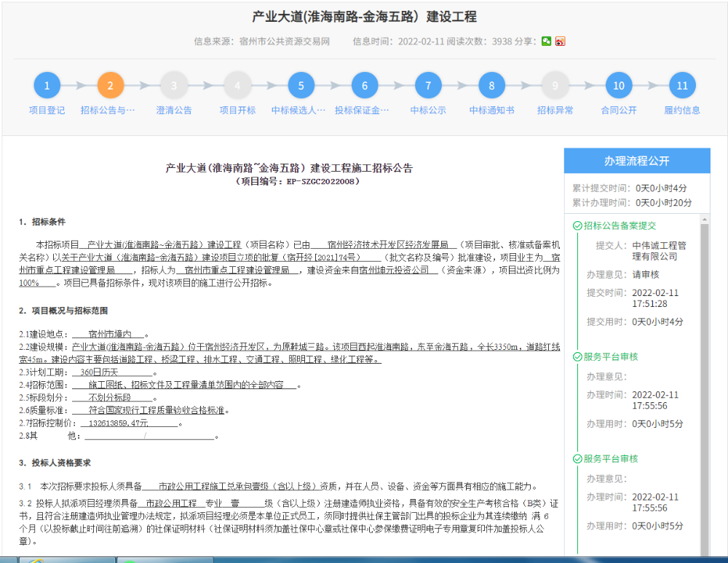
Task: Open step 11 circle
Action: (x=682, y=85)
